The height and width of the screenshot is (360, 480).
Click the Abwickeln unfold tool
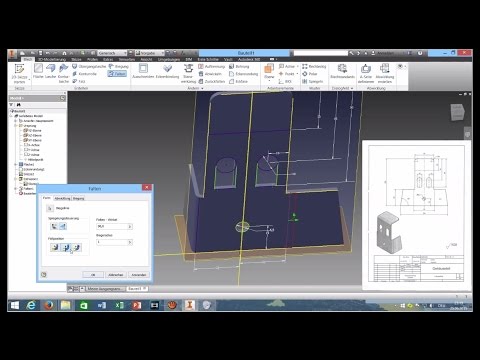tap(210, 74)
